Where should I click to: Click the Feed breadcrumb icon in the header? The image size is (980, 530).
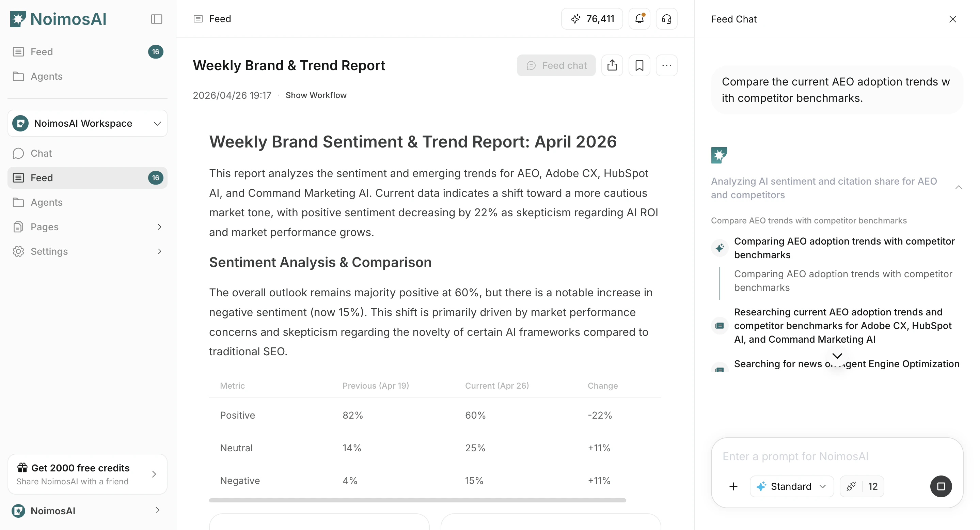coord(198,19)
